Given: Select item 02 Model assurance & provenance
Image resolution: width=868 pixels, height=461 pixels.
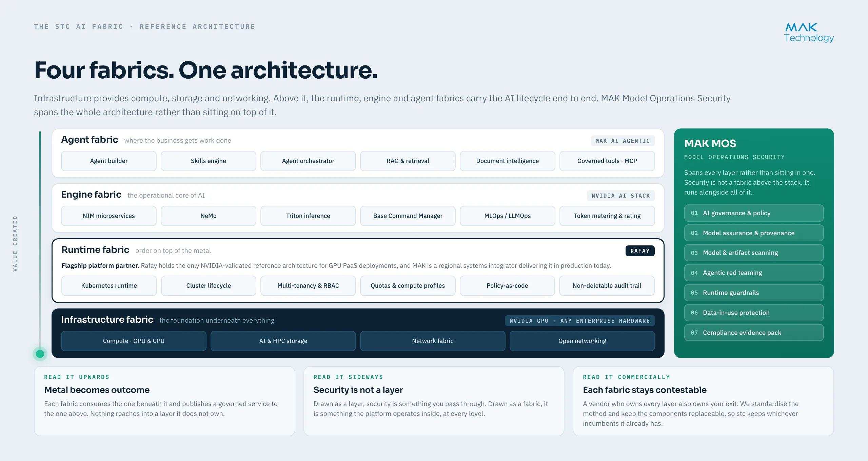Looking at the screenshot, I should pyautogui.click(x=754, y=233).
